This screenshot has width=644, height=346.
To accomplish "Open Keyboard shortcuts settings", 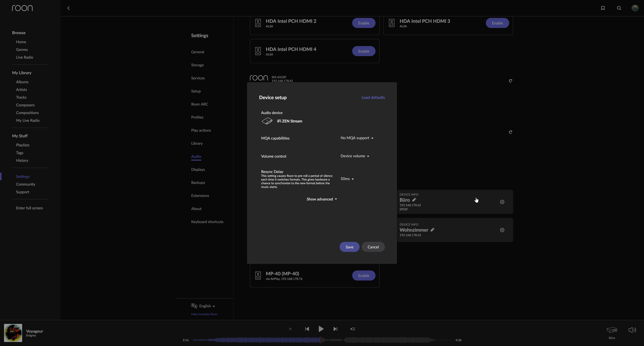I will click(x=207, y=222).
